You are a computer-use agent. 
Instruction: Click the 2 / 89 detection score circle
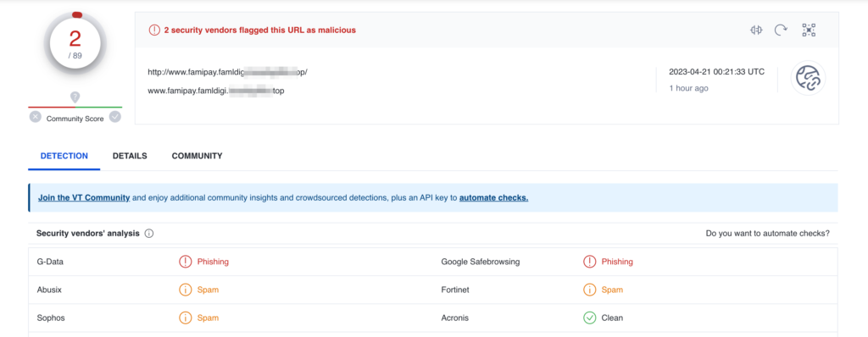[75, 44]
